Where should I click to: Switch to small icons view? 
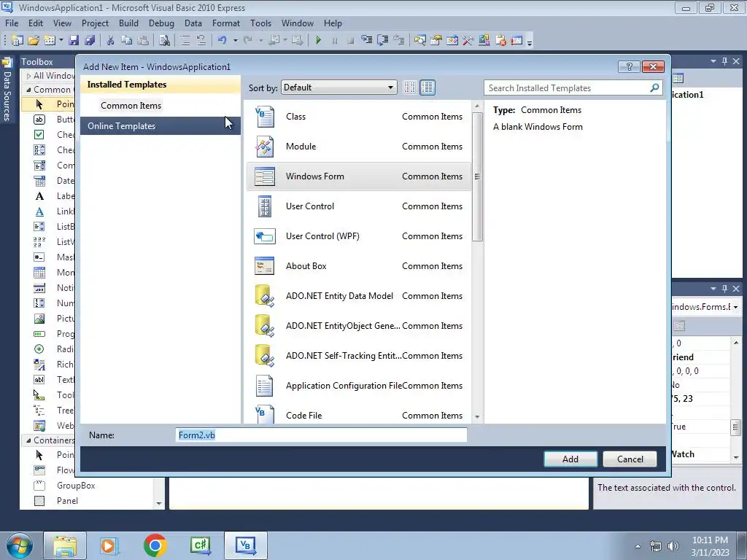pos(409,87)
